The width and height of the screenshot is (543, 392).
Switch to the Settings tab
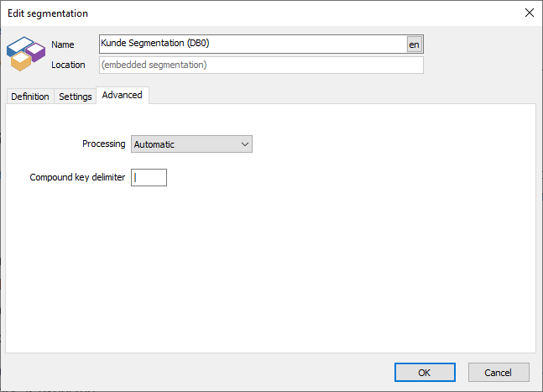pos(76,97)
